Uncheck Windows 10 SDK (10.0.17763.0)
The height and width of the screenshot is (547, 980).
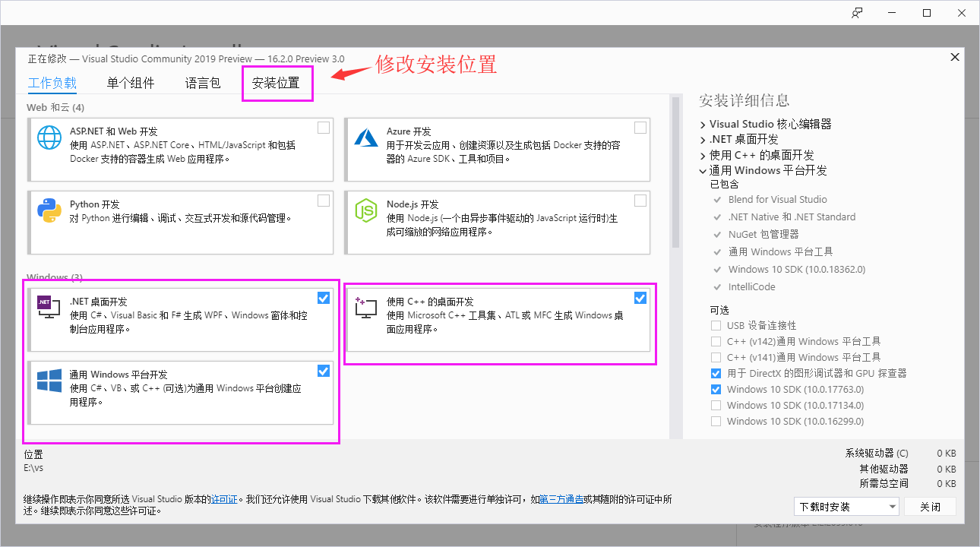pyautogui.click(x=716, y=389)
